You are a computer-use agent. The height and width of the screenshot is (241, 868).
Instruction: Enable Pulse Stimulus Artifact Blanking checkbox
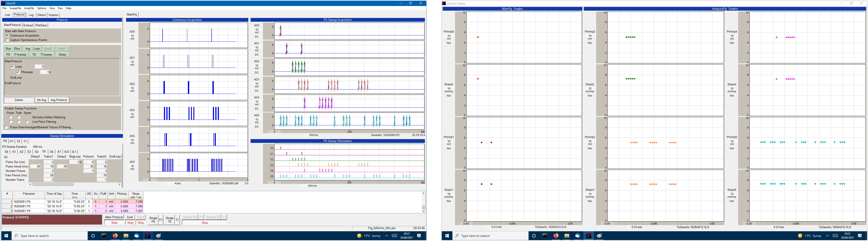(x=10, y=117)
